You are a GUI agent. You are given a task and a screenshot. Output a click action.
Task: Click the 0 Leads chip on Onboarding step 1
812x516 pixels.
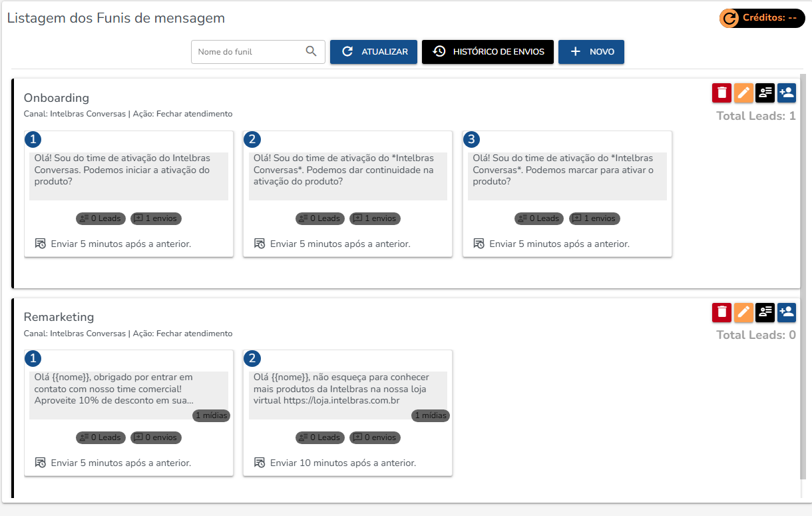point(101,218)
